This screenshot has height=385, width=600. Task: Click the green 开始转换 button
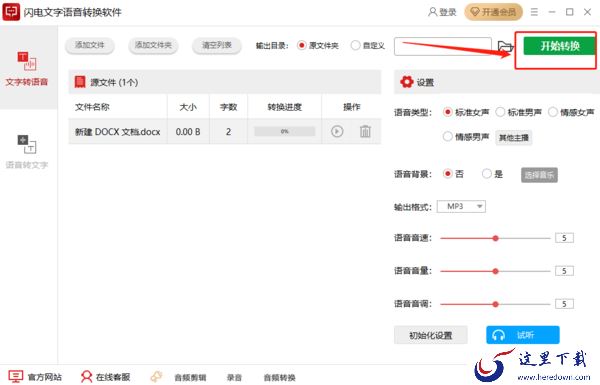coord(559,46)
